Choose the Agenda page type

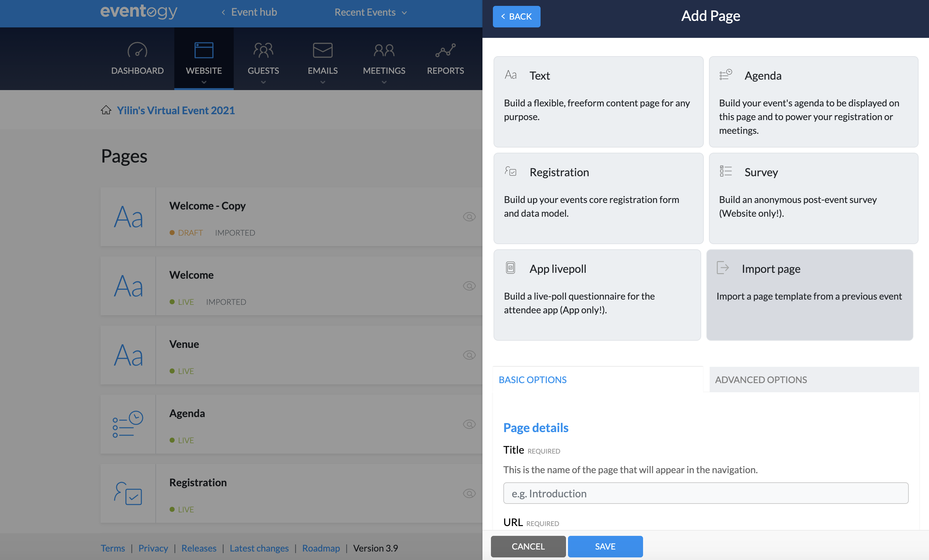pyautogui.click(x=813, y=102)
